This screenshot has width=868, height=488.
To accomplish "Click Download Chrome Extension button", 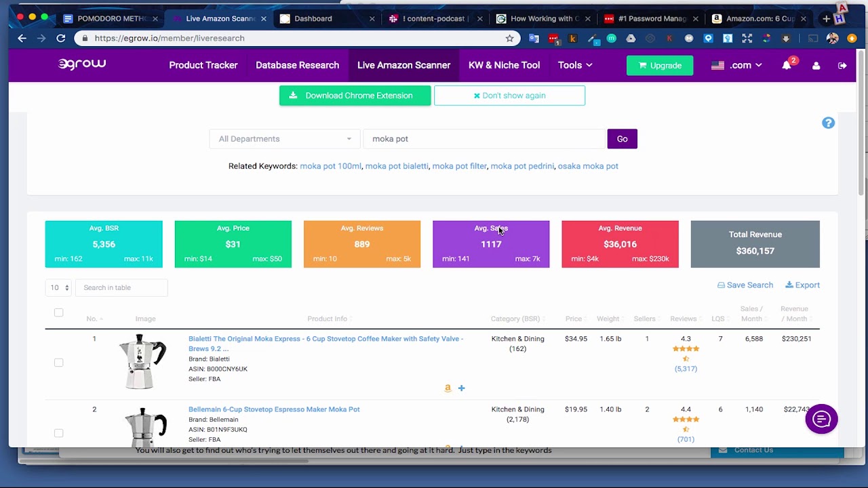I will coord(355,96).
